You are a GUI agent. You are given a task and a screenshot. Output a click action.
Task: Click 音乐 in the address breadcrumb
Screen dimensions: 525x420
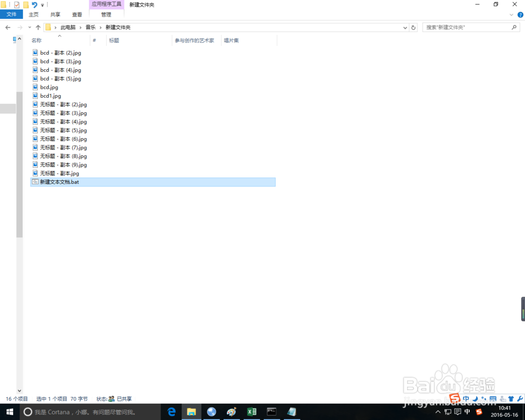(x=90, y=27)
